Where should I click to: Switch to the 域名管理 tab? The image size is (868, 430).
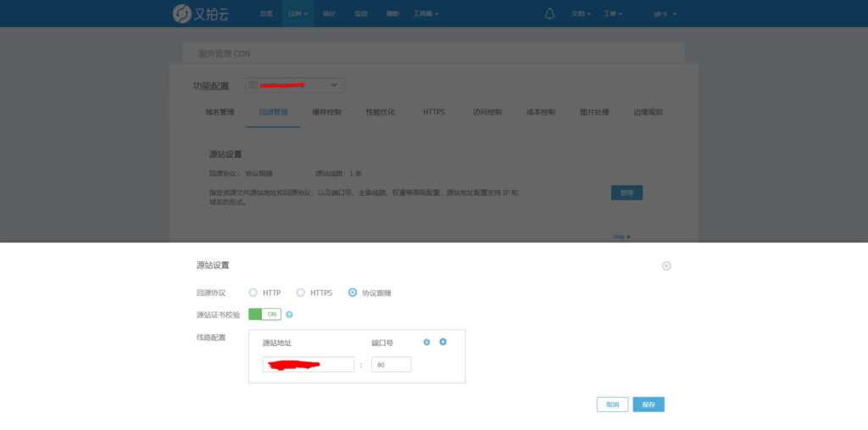220,112
